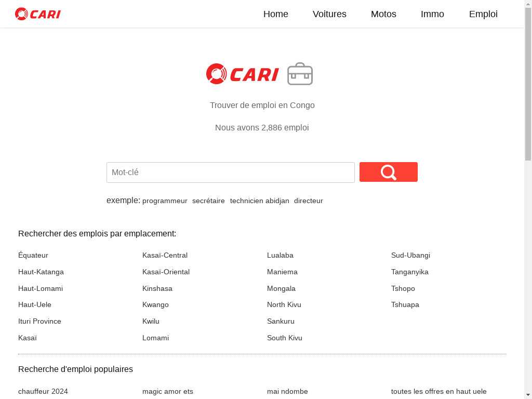Browse jobs in Haut-Katanga

click(41, 272)
